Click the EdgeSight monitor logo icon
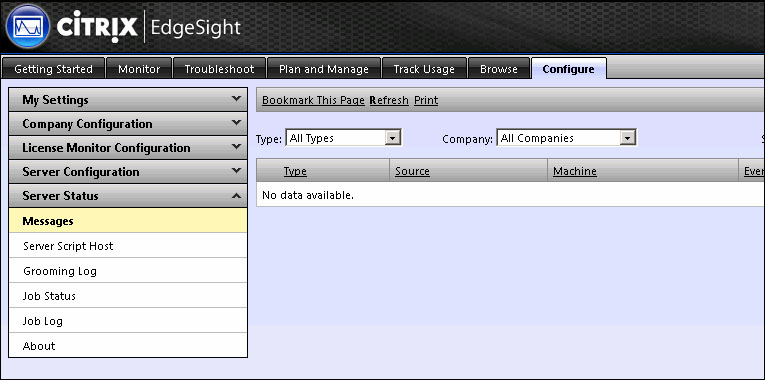 click(x=27, y=26)
